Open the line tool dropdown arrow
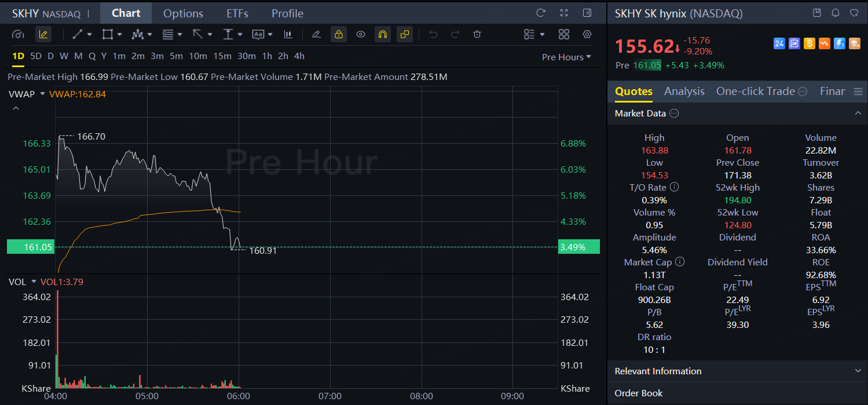 coord(90,35)
